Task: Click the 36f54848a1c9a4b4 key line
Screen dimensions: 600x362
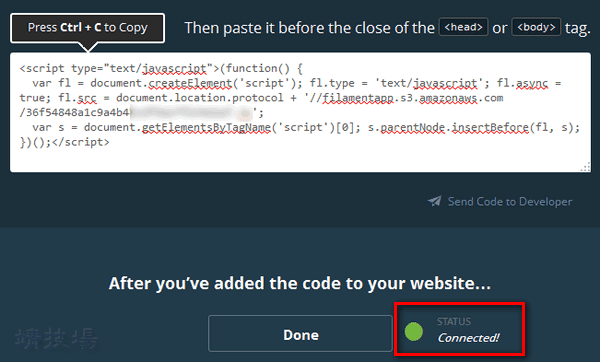Action: click(142, 113)
